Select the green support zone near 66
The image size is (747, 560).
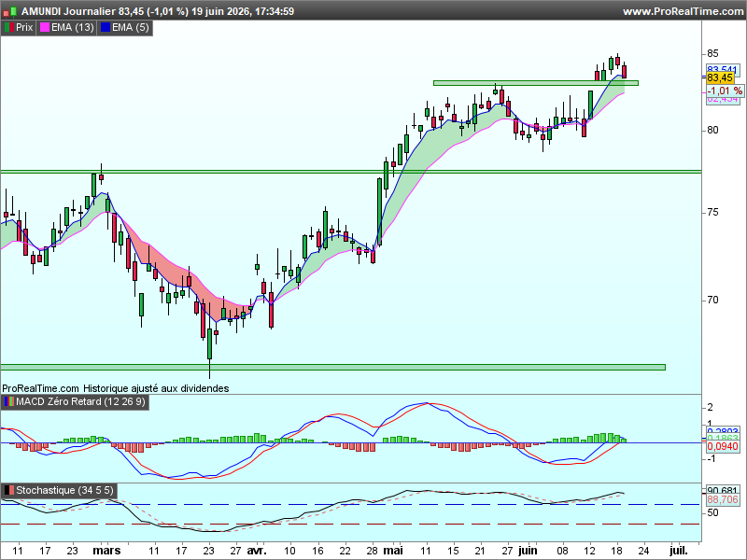click(x=332, y=367)
